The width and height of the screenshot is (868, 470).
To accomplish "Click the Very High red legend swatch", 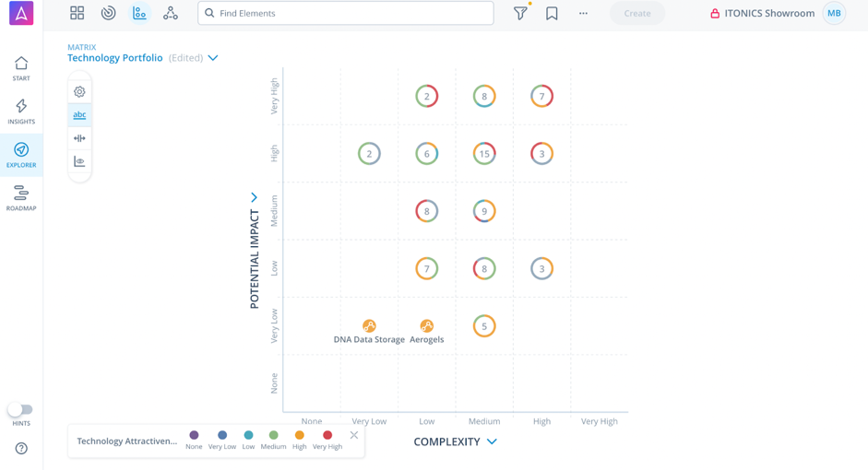I will point(327,435).
